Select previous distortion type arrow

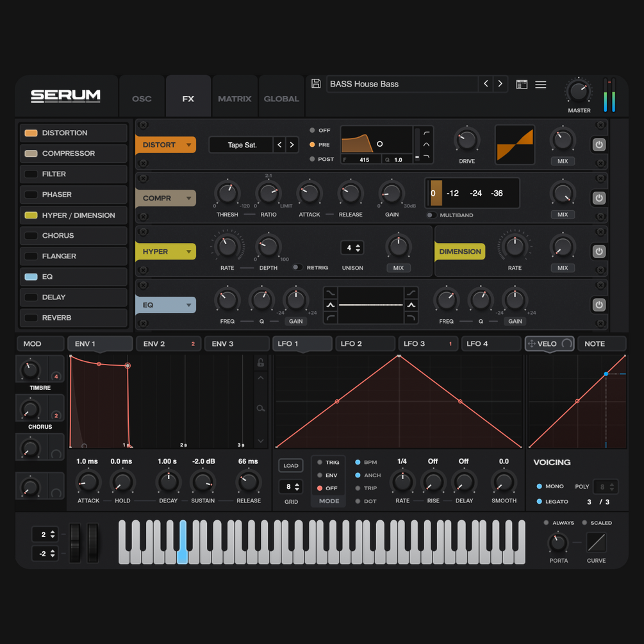(x=279, y=145)
